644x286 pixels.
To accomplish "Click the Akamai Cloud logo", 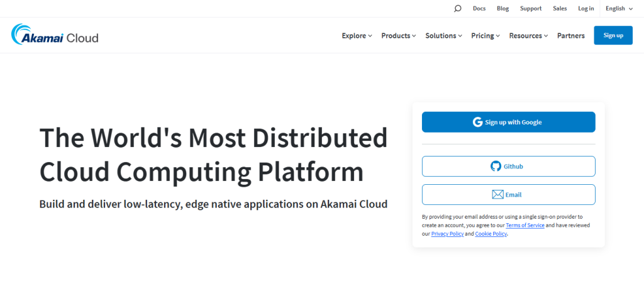I will coord(55,34).
